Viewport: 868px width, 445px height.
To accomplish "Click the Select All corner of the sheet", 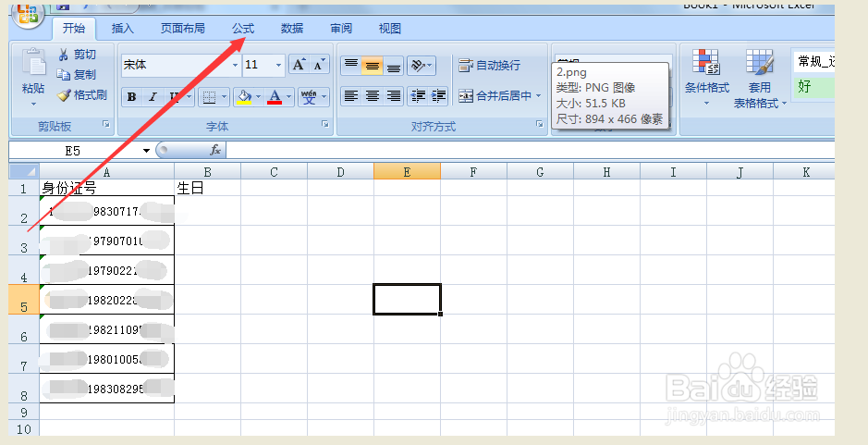I will [24, 171].
